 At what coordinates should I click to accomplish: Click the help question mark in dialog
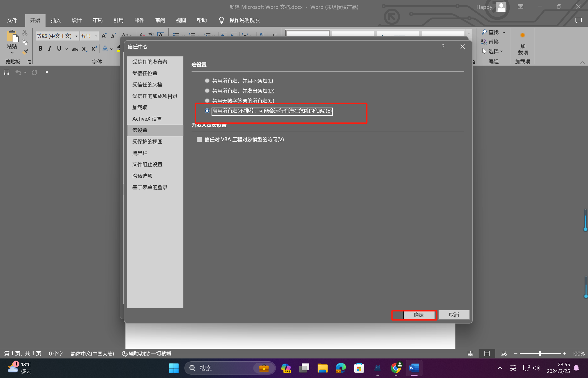click(x=443, y=47)
